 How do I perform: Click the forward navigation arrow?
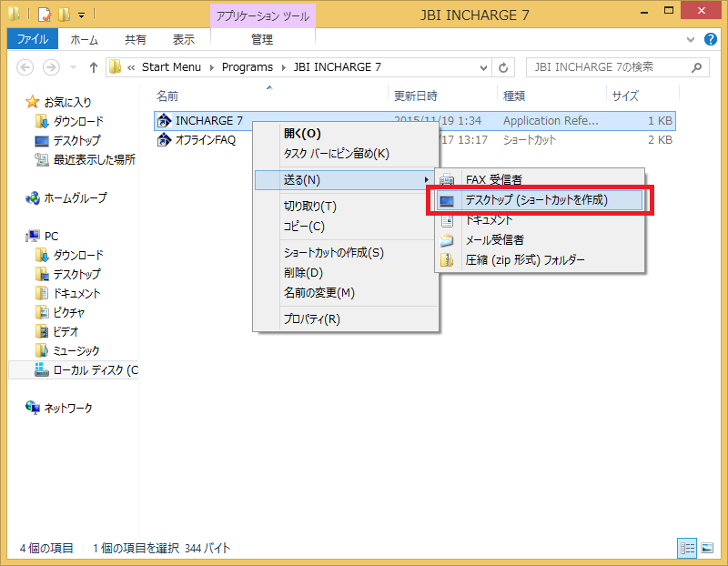point(51,67)
